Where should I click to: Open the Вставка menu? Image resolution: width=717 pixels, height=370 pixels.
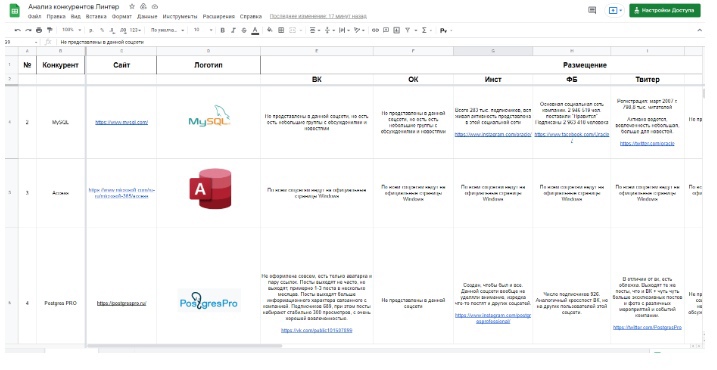point(96,16)
